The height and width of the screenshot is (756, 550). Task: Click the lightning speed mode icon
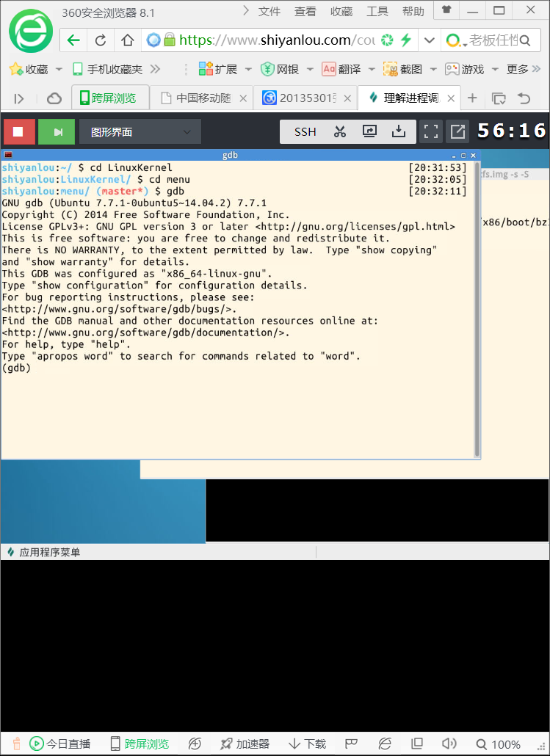point(406,40)
